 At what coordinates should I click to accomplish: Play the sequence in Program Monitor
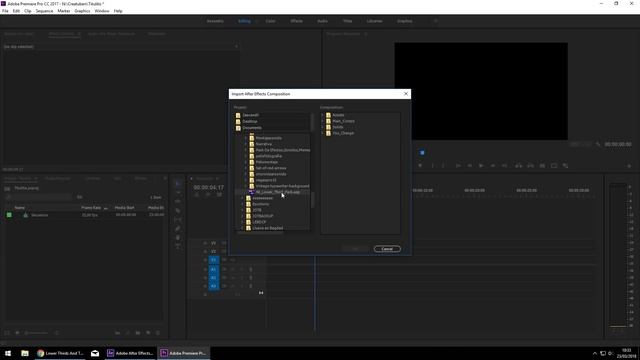point(481,166)
